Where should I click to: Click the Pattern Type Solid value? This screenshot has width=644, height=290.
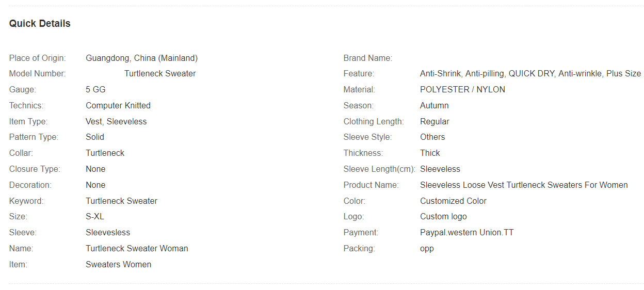point(95,137)
